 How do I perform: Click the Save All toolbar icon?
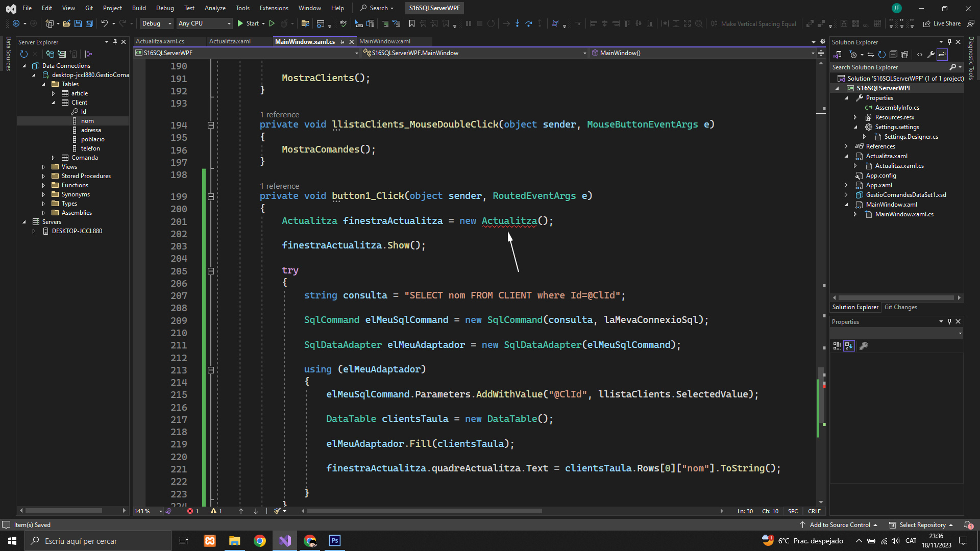pos(89,23)
